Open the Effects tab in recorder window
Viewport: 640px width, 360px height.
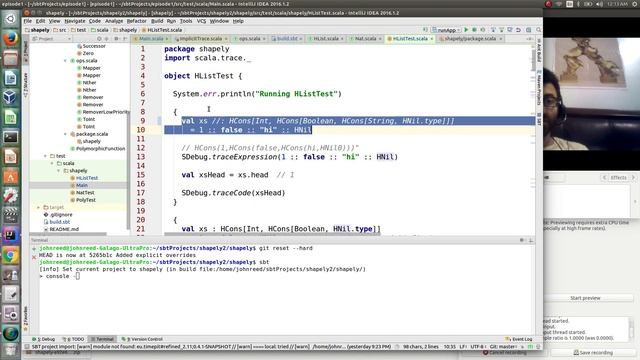coord(618,178)
